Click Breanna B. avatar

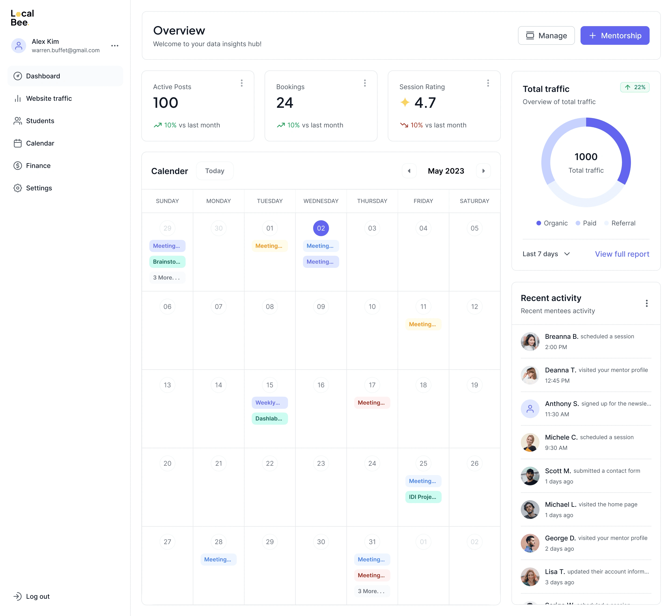click(530, 341)
